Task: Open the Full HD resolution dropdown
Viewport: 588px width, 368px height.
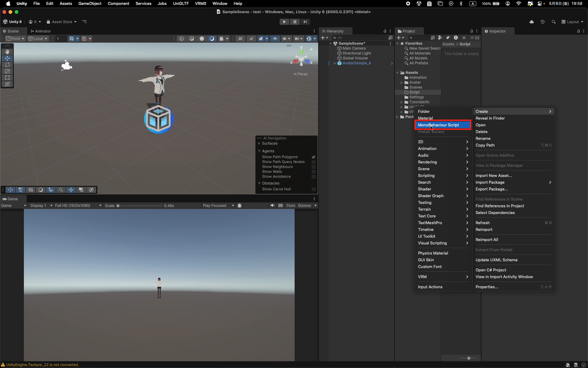Action: point(78,205)
